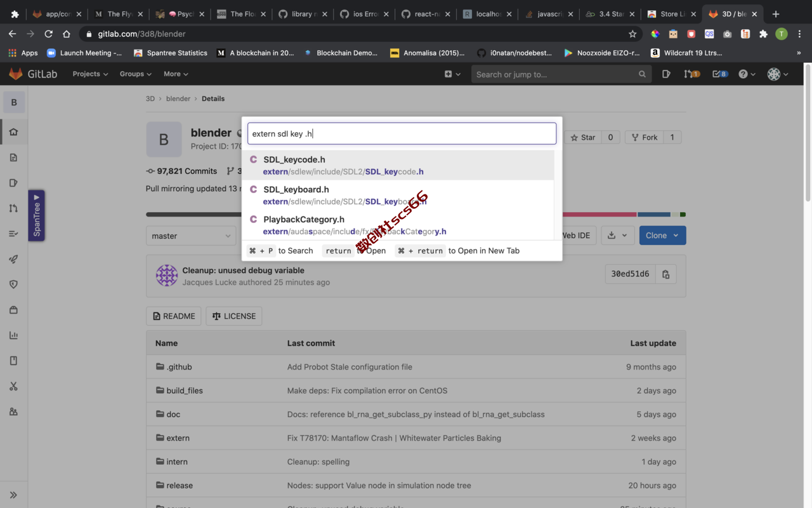Select SDL_keyboard.h search result

398,195
